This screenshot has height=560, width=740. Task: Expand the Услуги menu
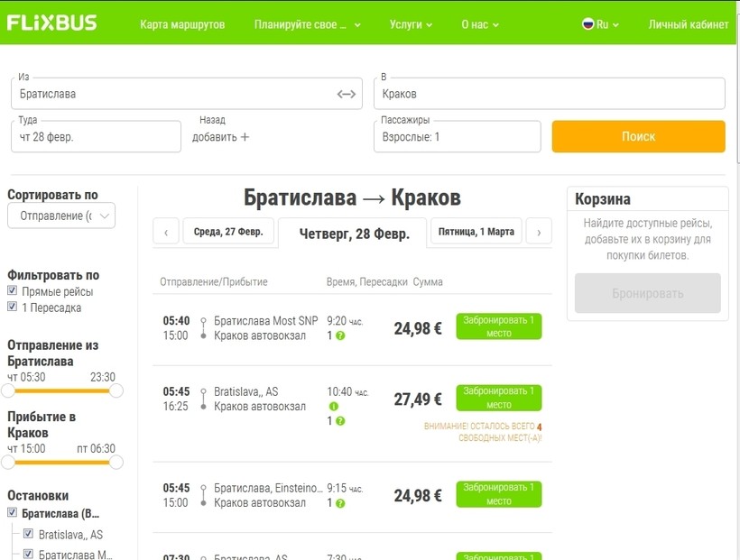tap(411, 24)
